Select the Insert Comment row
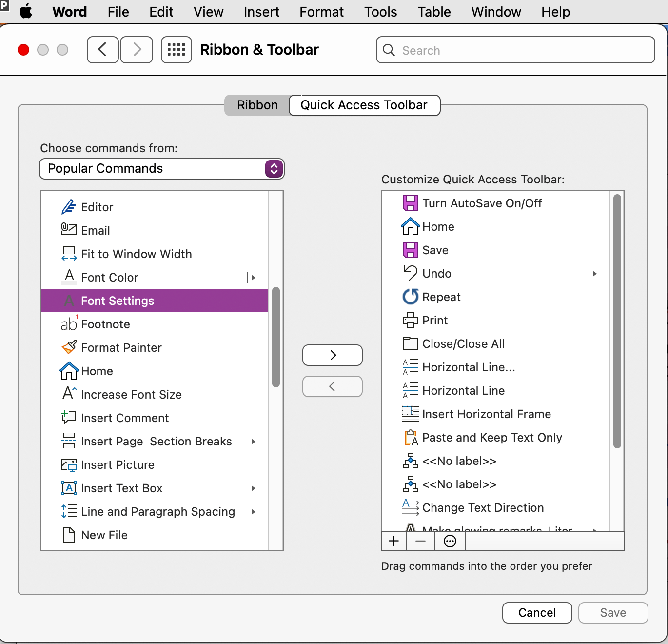This screenshot has height=644, width=668. pos(155,418)
